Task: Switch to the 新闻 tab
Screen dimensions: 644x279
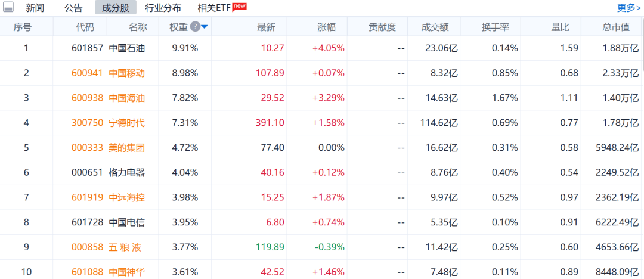Action: (35, 8)
